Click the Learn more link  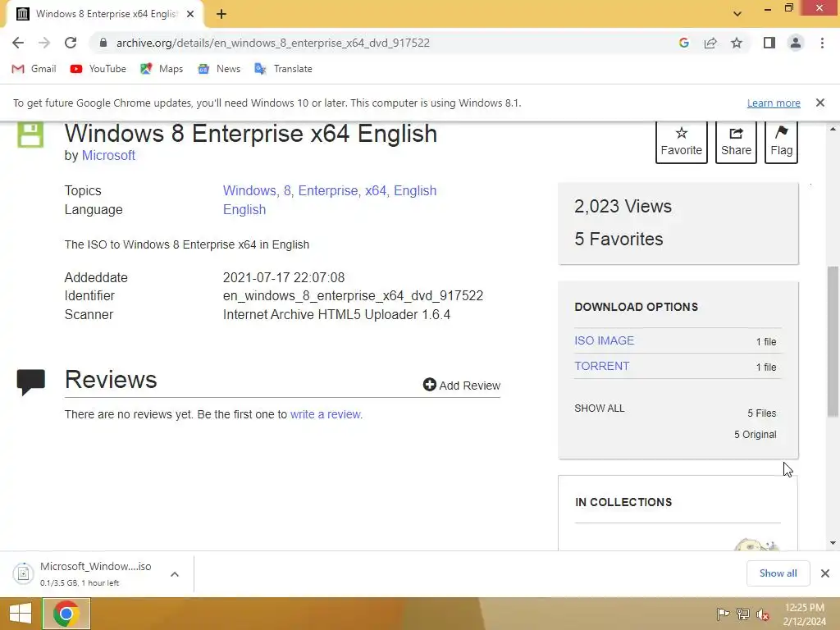[x=774, y=103]
